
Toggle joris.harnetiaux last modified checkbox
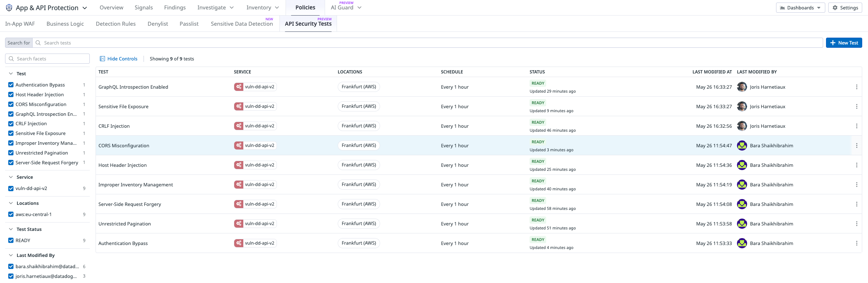[11, 276]
